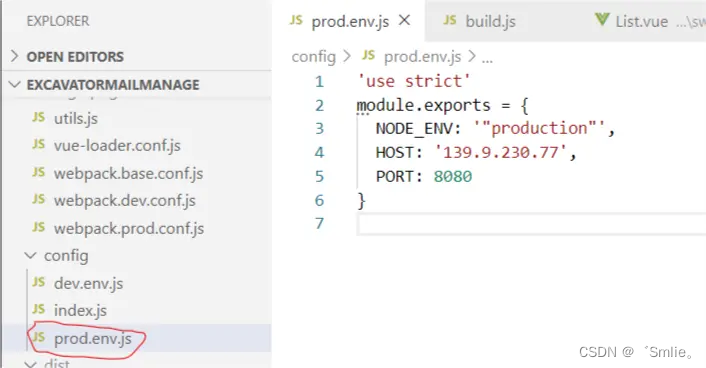The width and height of the screenshot is (706, 368).
Task: Click line number 7 in the gutter
Action: 319,224
